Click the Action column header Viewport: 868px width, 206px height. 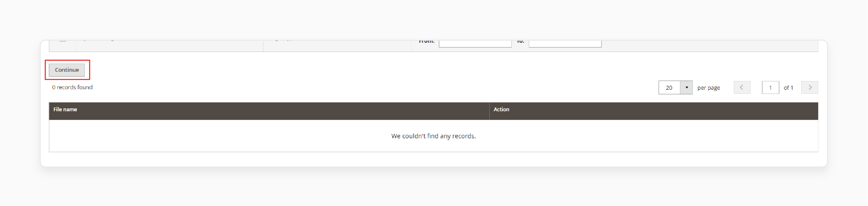653,111
